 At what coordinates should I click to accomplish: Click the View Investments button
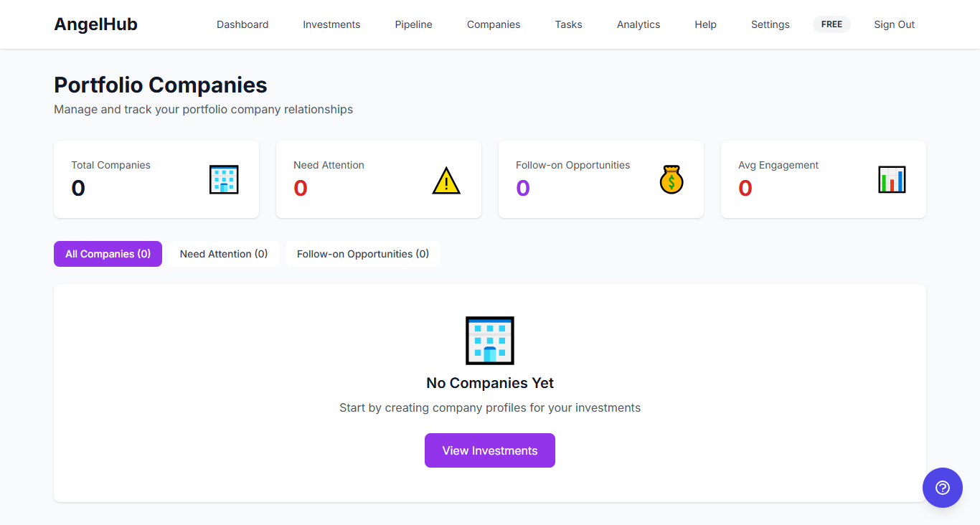(490, 450)
